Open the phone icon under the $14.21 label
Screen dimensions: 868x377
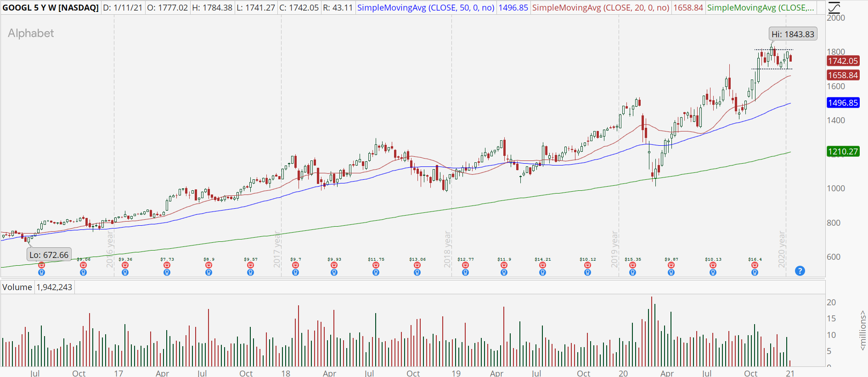click(542, 265)
